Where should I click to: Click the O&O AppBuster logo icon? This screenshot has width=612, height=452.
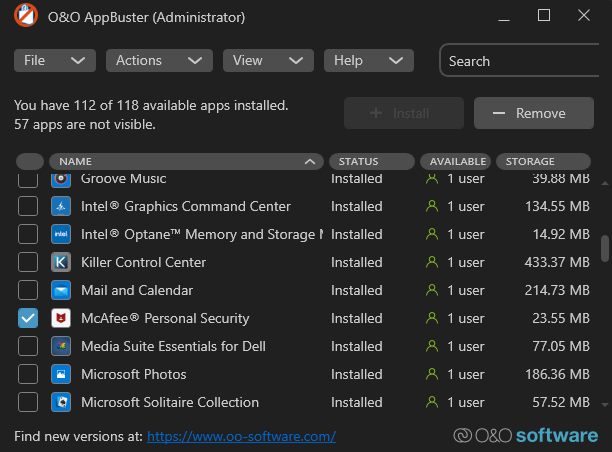pyautogui.click(x=26, y=16)
